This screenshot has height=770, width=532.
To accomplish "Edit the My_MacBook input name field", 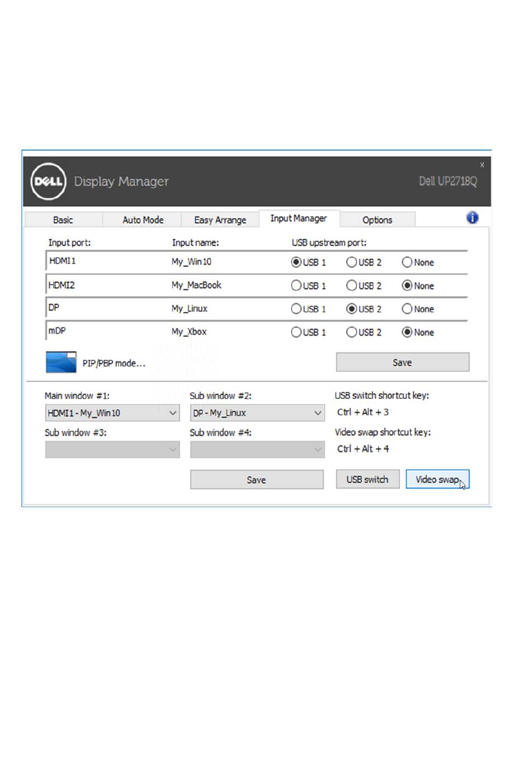I will tap(197, 285).
